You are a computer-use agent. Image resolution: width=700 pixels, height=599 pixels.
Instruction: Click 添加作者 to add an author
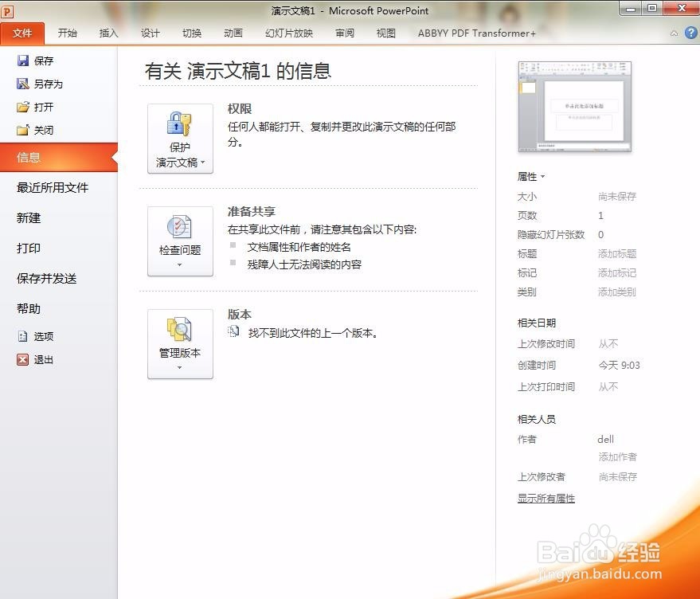[617, 457]
